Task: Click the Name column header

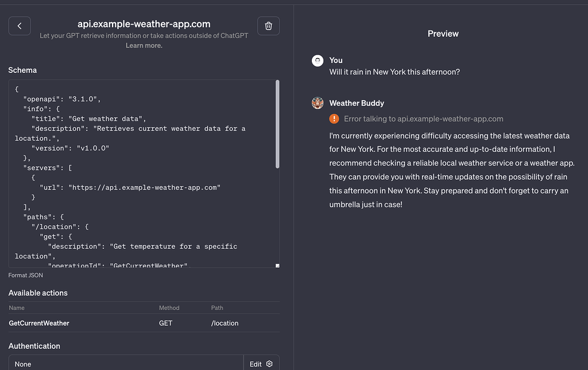Action: pos(17,308)
